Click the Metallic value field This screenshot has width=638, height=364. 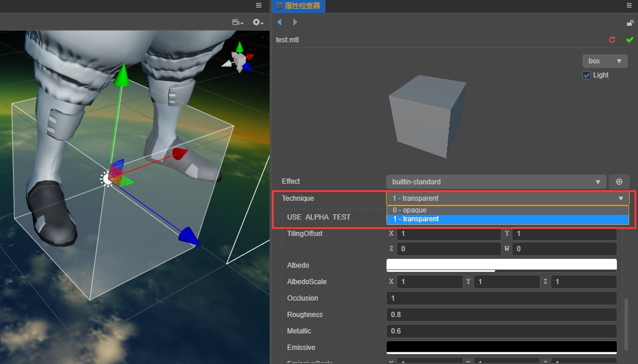click(x=501, y=331)
